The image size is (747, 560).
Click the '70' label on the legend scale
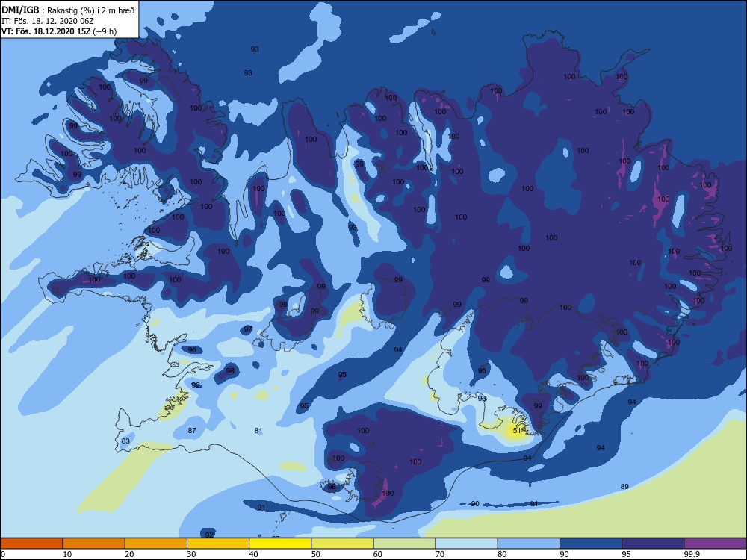click(440, 554)
